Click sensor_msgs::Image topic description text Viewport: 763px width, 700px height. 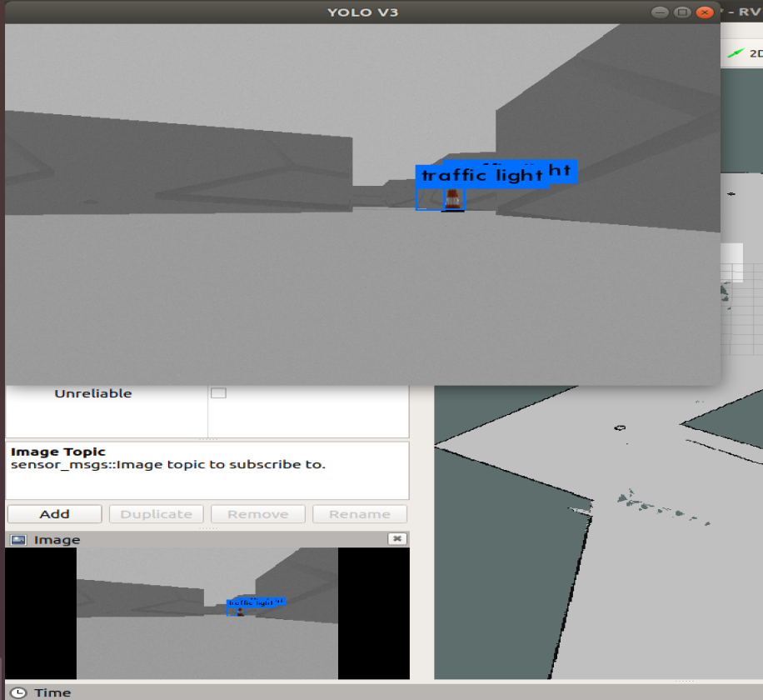(168, 464)
